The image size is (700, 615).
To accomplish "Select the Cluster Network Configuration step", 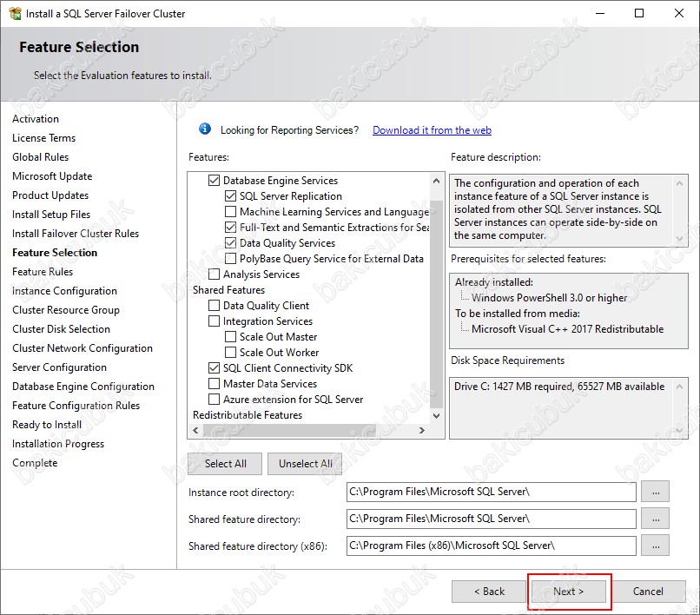I will [x=83, y=348].
